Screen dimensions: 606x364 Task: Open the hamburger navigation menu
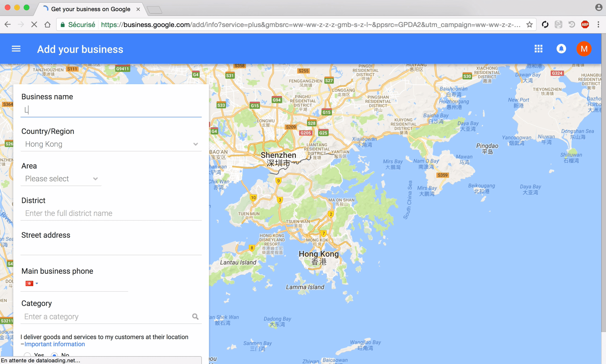(x=16, y=49)
